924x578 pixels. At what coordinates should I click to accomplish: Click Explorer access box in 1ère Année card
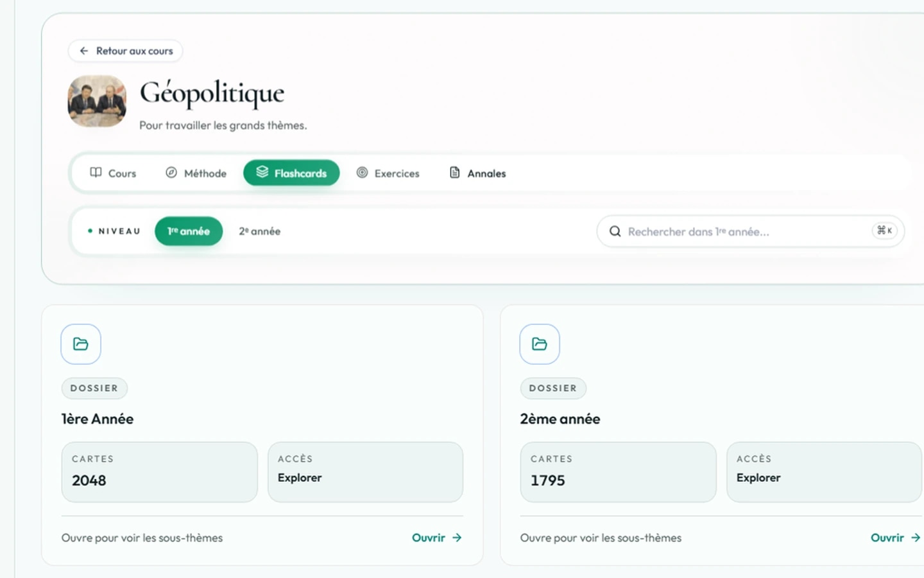pos(365,472)
